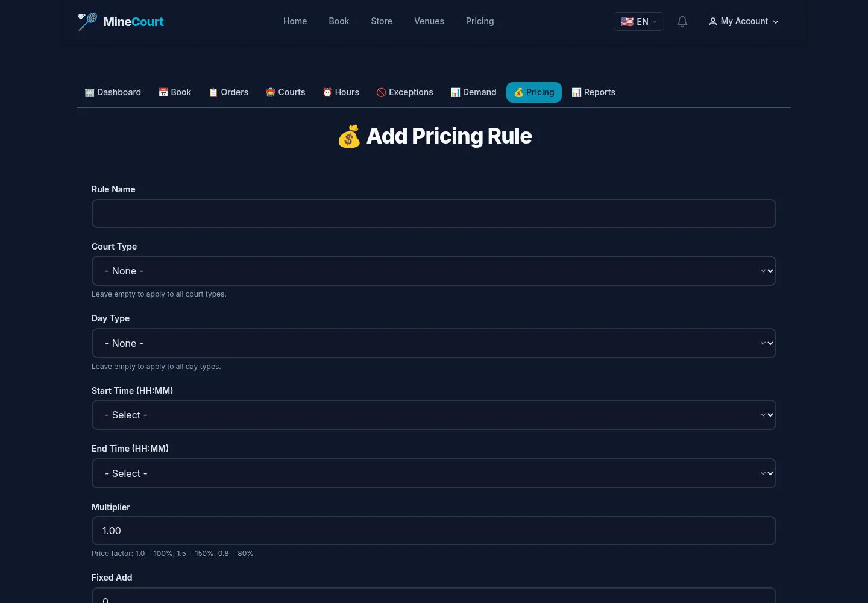Open Store in top navigation

[382, 21]
